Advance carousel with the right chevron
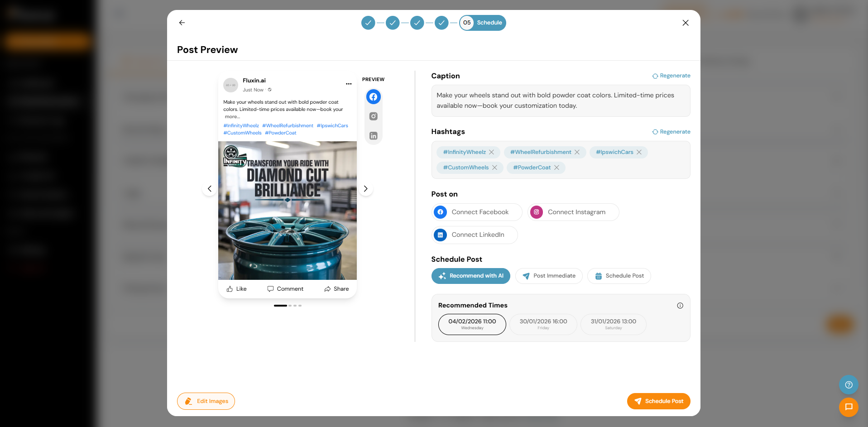This screenshot has width=868, height=427. click(x=365, y=188)
